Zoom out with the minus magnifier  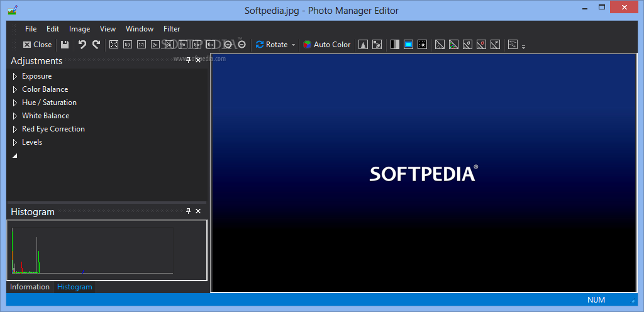tap(242, 44)
